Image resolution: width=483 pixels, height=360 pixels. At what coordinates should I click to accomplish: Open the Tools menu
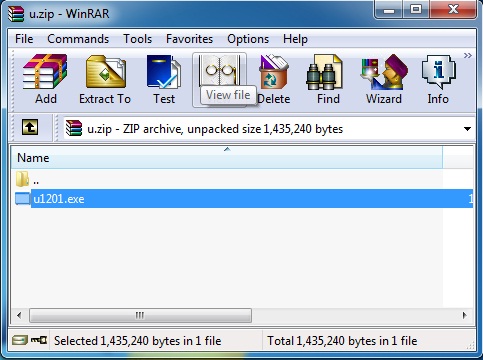[x=137, y=39]
